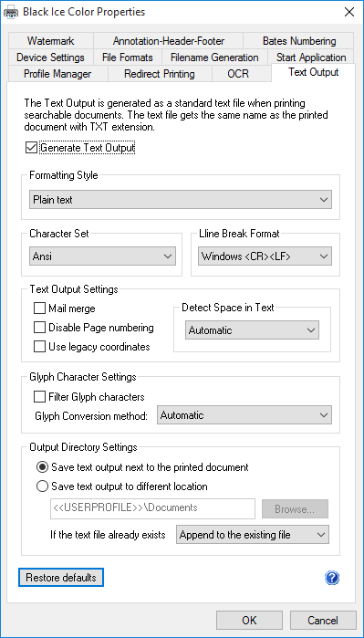This screenshot has width=364, height=638.
Task: Go to the Profile Manager tab
Action: point(57,74)
